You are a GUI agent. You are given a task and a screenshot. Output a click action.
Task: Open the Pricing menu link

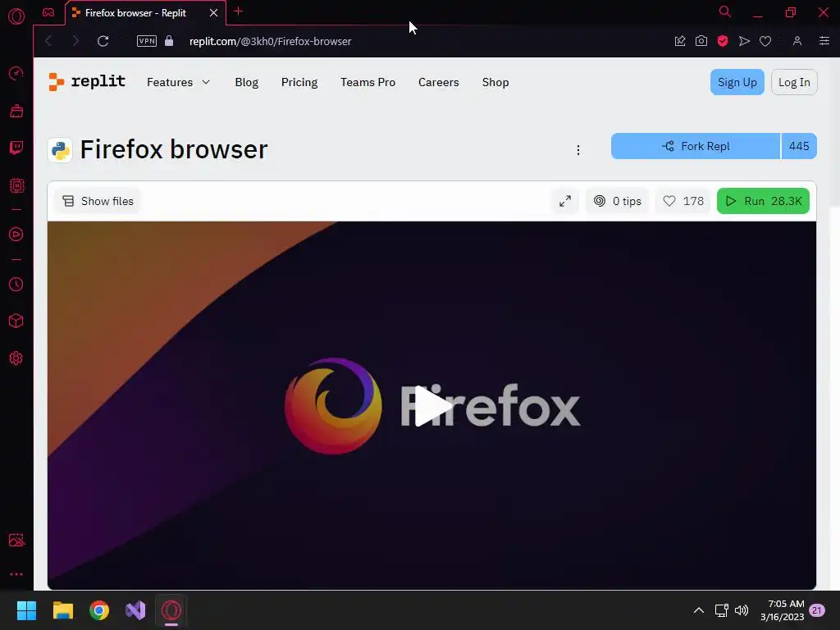(299, 83)
